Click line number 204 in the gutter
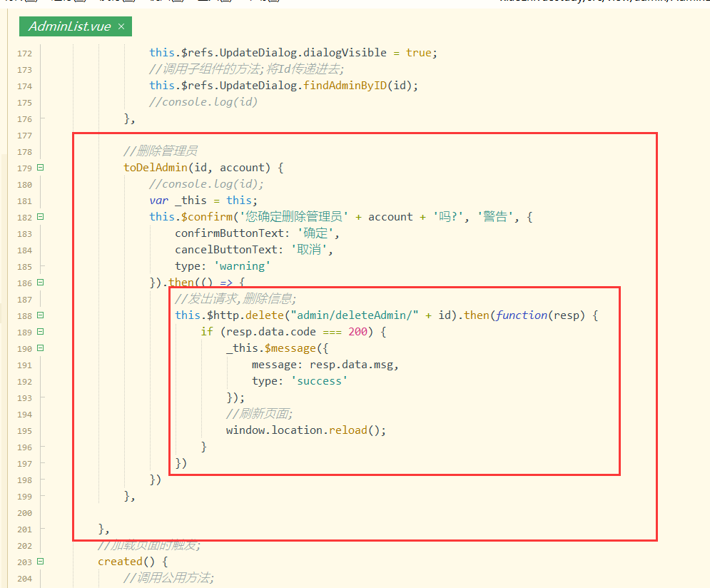 pos(24,579)
